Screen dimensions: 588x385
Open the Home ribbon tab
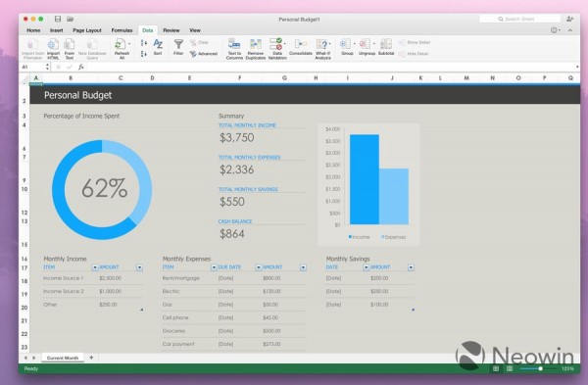tap(33, 30)
